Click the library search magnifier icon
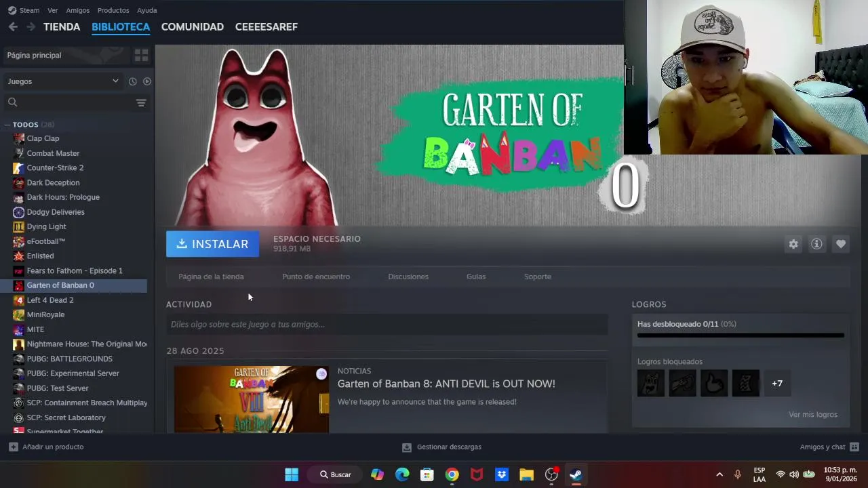This screenshot has height=488, width=868. [12, 102]
